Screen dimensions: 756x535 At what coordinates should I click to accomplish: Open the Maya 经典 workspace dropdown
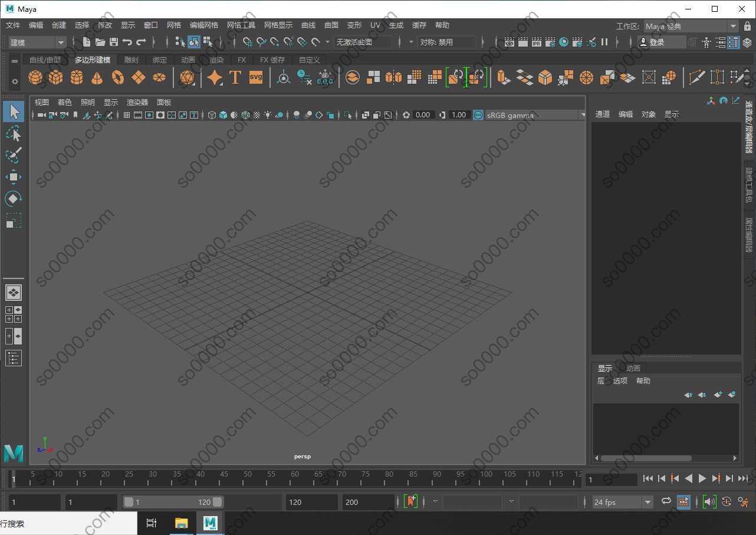[690, 26]
